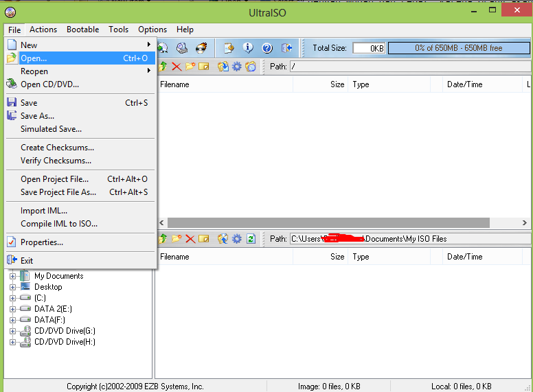Select Save Project File As... entry
The image size is (533, 392).
(x=81, y=192)
